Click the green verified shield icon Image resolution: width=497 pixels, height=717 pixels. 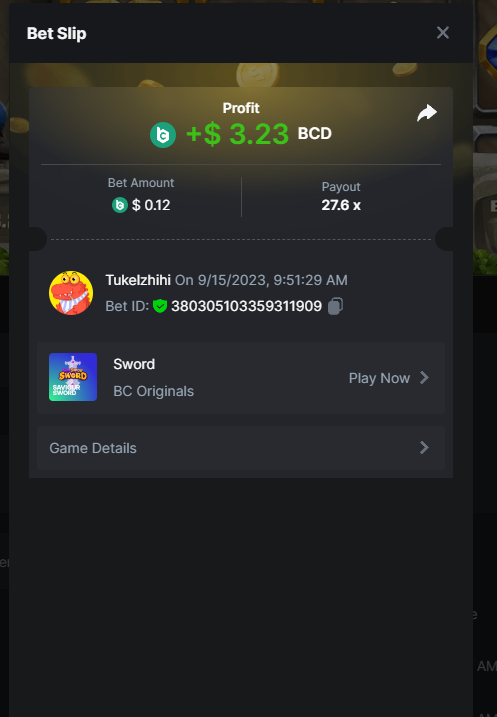tap(160, 306)
